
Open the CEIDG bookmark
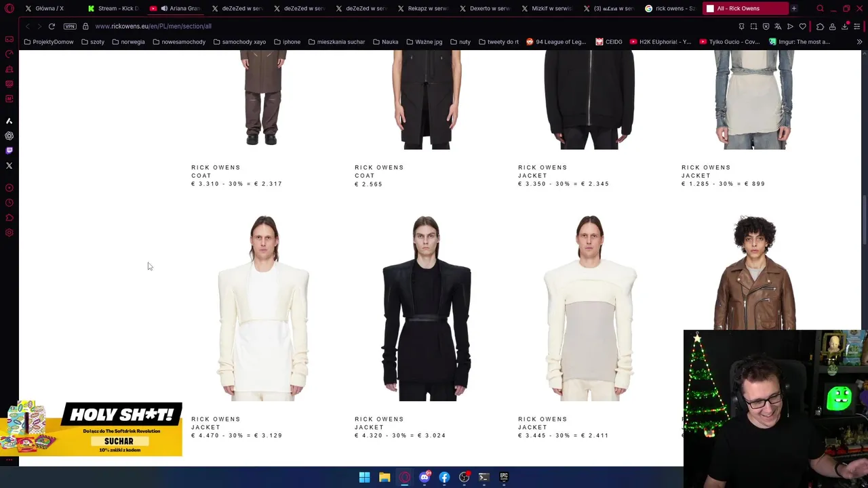[609, 42]
